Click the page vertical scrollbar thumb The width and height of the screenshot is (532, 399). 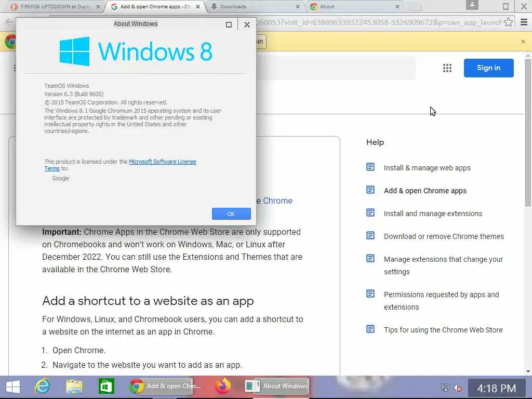528,132
